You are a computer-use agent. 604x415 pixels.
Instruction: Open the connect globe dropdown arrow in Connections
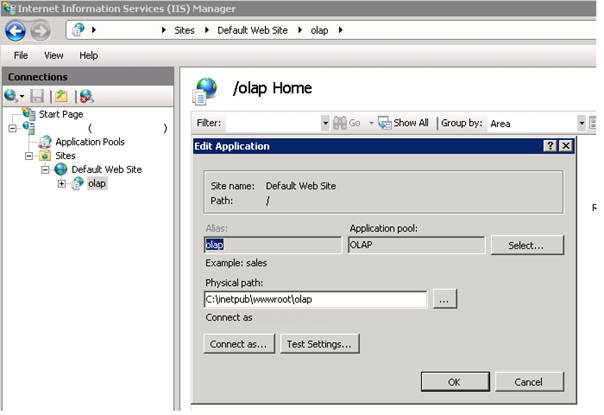22,96
